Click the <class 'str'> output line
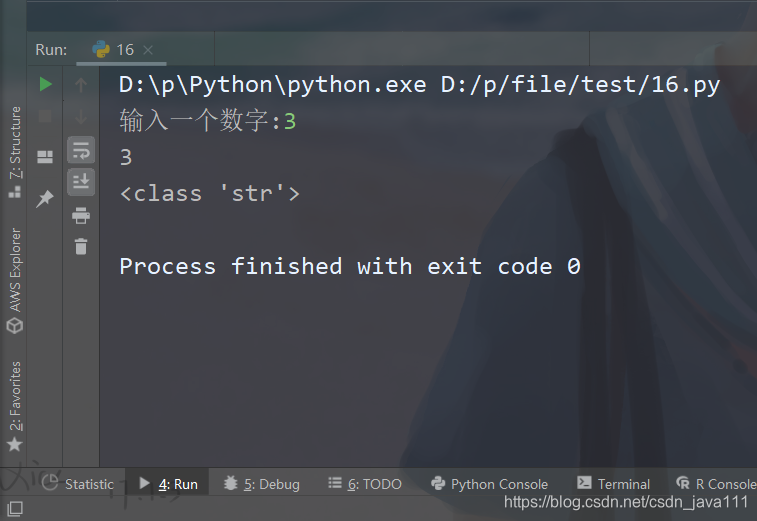The image size is (757, 521). coord(210,194)
